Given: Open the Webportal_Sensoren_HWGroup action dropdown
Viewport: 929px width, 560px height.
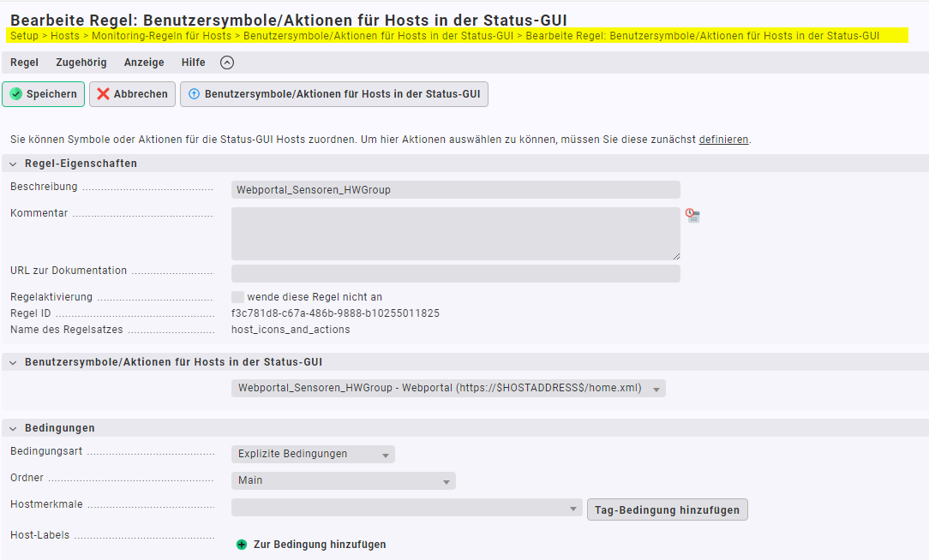Looking at the screenshot, I should tap(448, 389).
